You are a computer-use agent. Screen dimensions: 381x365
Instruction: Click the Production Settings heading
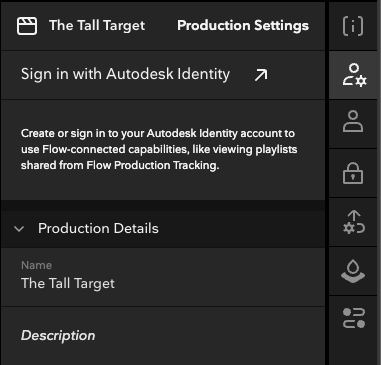pos(243,26)
